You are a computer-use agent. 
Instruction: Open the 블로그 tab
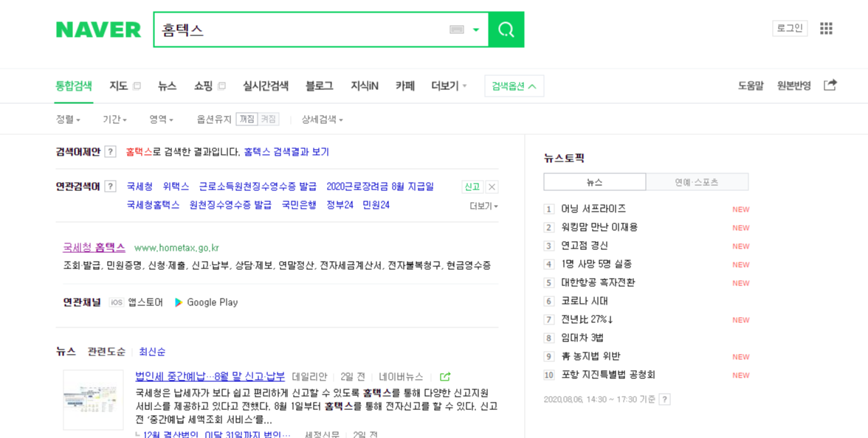click(x=320, y=86)
